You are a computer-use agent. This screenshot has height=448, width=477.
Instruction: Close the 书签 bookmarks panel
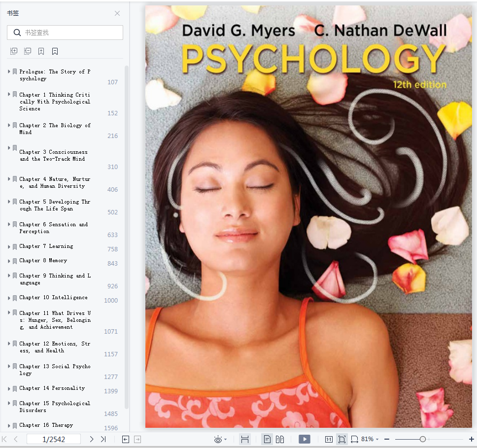tap(117, 13)
